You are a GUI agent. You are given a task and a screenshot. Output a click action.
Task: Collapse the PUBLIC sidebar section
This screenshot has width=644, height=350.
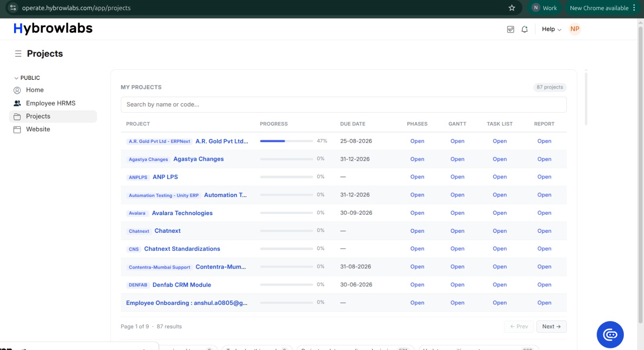click(x=27, y=78)
